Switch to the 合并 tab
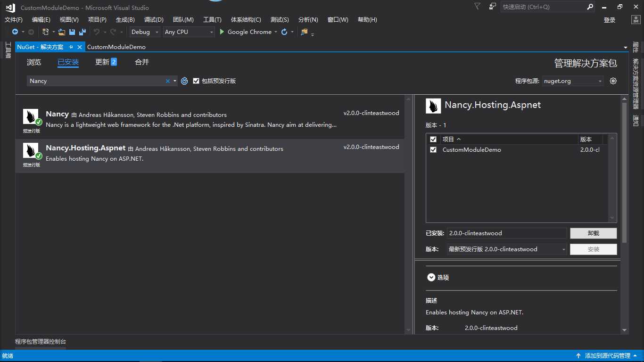The image size is (644, 362). coord(142,62)
